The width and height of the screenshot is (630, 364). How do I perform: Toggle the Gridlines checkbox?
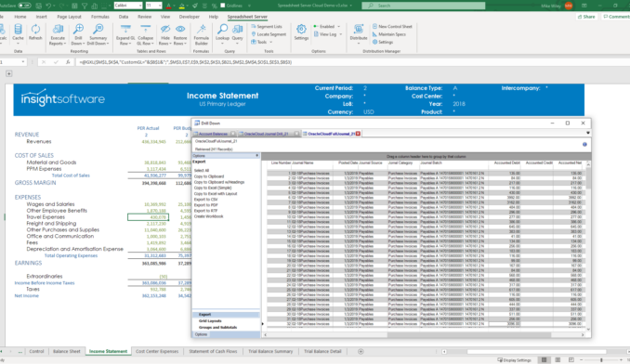click(x=223, y=6)
